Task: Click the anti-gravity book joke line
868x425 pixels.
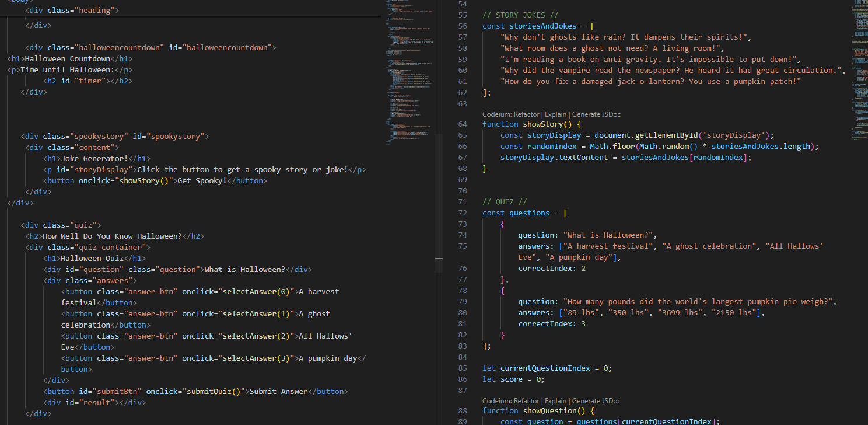Action: (x=650, y=60)
